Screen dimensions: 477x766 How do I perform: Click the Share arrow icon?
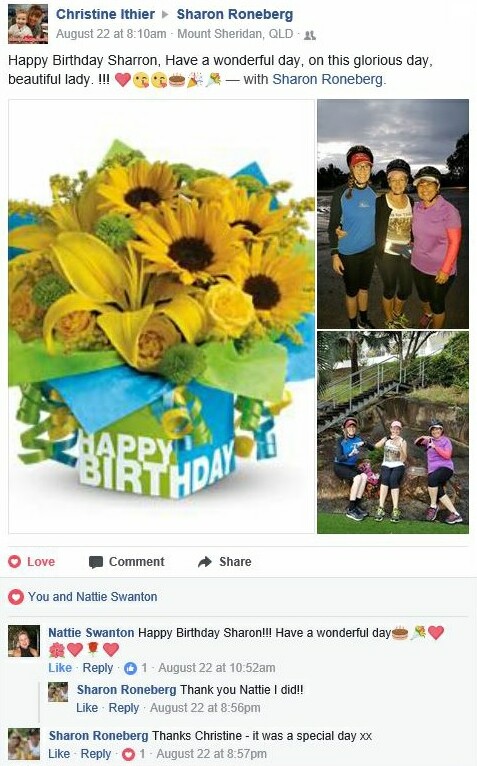coord(205,562)
